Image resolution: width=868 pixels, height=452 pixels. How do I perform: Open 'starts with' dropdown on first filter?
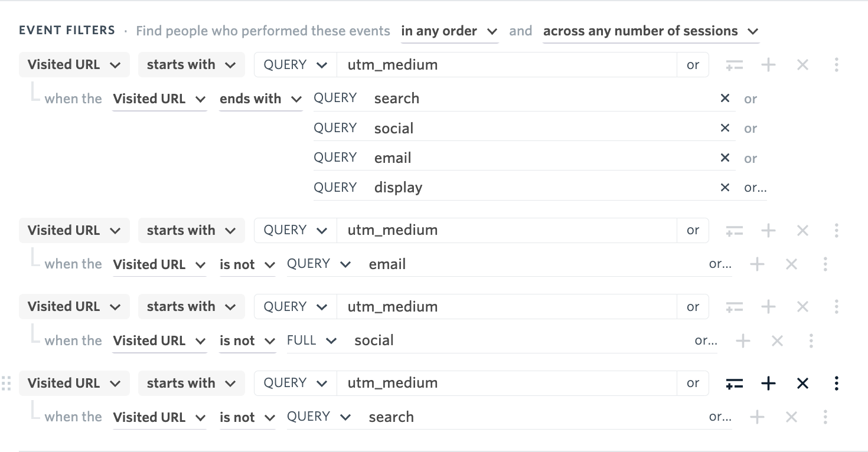pos(191,65)
